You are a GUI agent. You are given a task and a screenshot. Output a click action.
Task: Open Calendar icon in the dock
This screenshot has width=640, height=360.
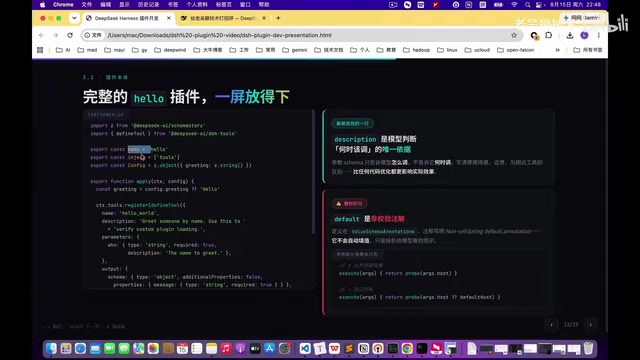coord(182,349)
